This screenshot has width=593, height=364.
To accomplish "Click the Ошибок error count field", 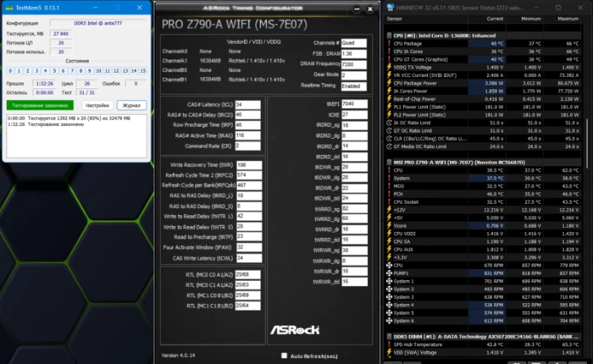I will pos(136,84).
